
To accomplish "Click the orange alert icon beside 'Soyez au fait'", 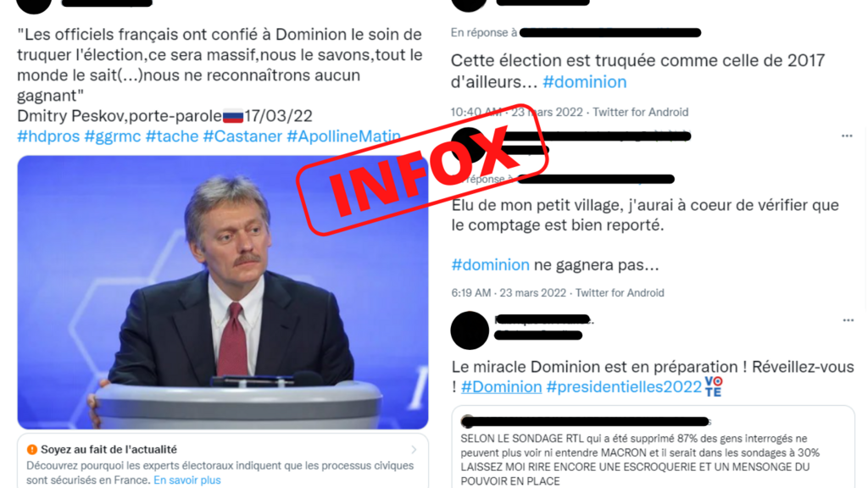I will click(x=32, y=450).
